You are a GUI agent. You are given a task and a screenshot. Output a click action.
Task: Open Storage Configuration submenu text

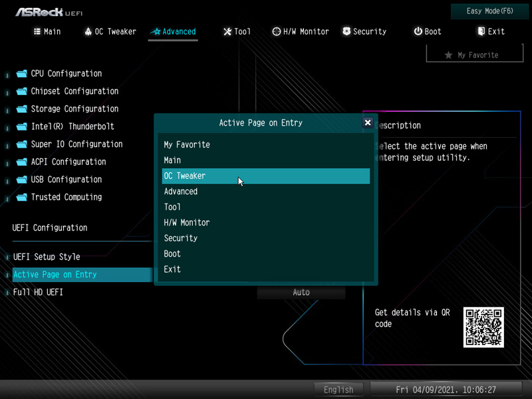click(74, 109)
